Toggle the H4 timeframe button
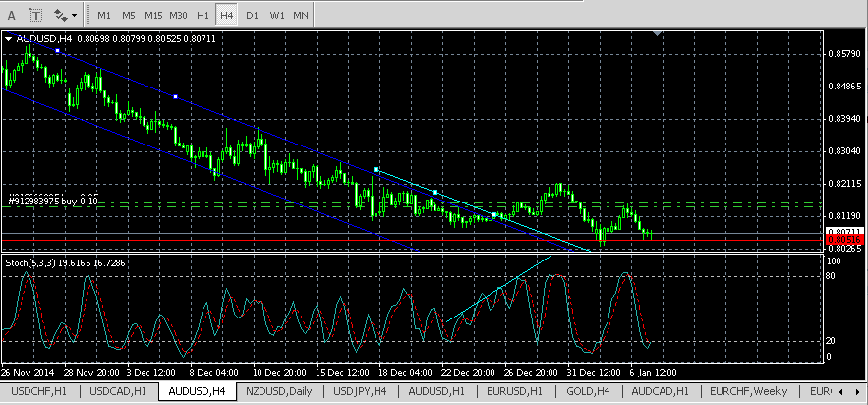Image resolution: width=868 pixels, height=405 pixels. tap(226, 15)
